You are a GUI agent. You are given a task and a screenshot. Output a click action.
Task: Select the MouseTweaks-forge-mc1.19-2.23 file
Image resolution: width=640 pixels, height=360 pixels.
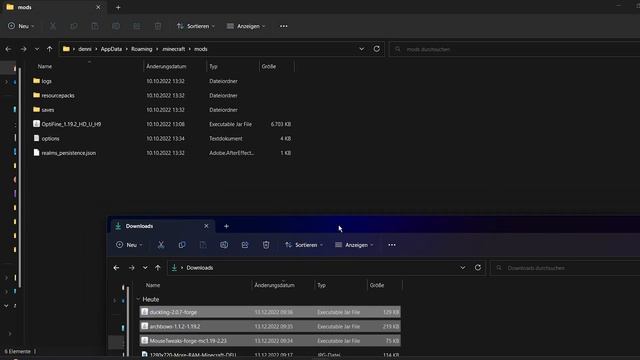pos(270,340)
